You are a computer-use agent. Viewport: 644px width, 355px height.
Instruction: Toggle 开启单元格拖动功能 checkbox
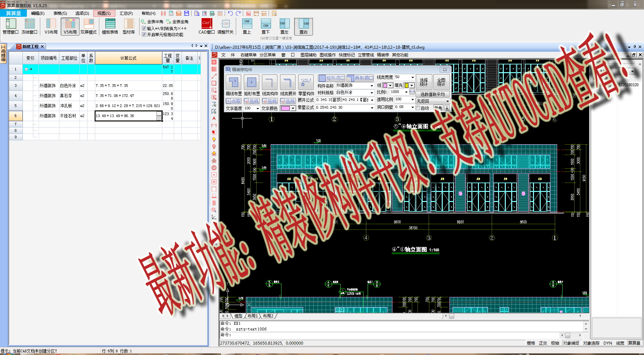[144, 35]
